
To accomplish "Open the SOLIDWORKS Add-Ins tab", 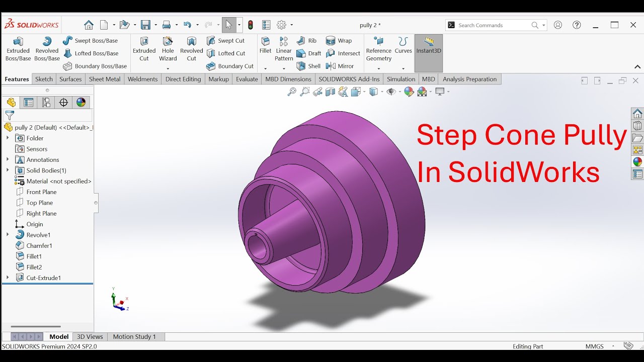I will click(x=349, y=79).
